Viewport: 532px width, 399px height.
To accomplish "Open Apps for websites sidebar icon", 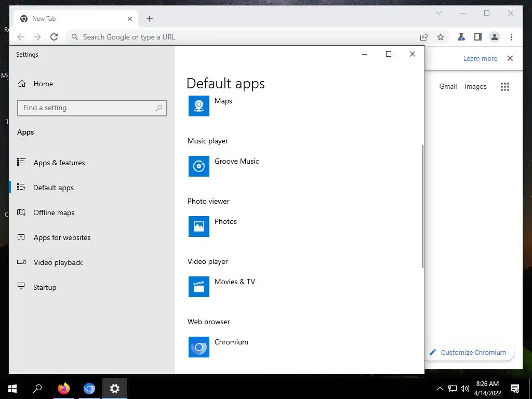I will [x=21, y=237].
